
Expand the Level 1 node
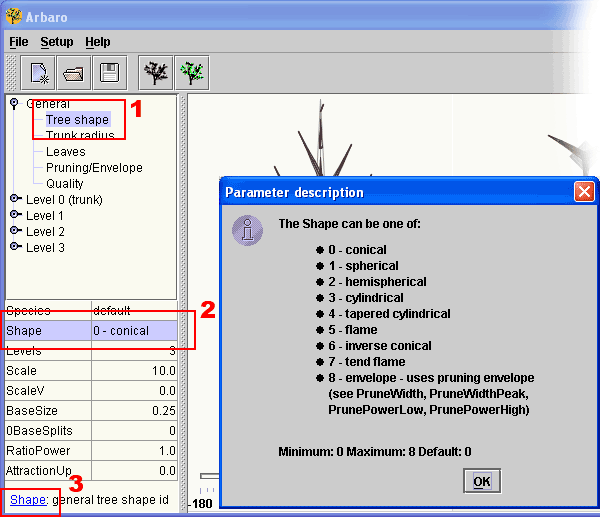pyautogui.click(x=15, y=215)
